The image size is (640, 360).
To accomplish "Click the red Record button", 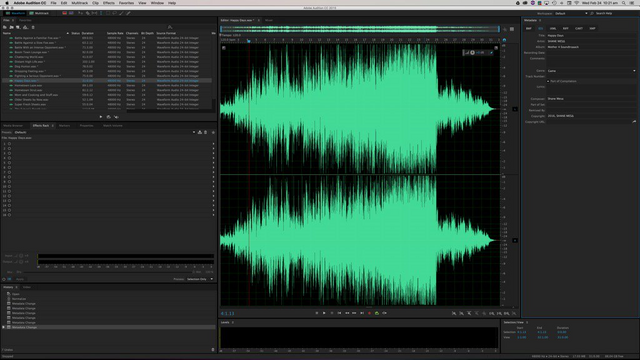I will pyautogui.click(x=369, y=313).
